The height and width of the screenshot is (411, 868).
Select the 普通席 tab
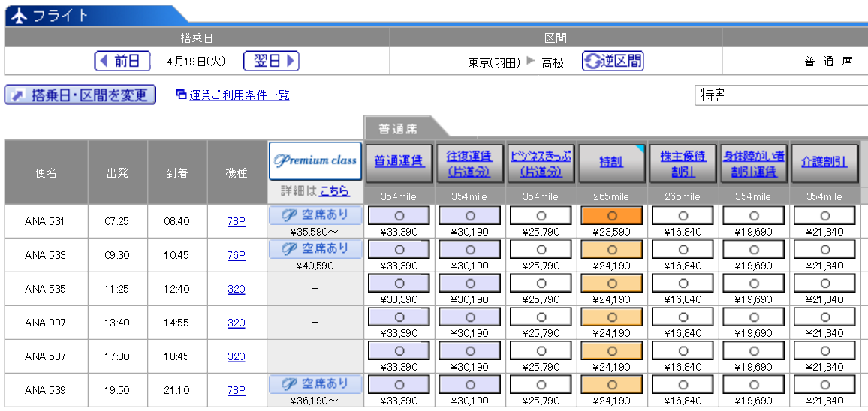tap(399, 130)
